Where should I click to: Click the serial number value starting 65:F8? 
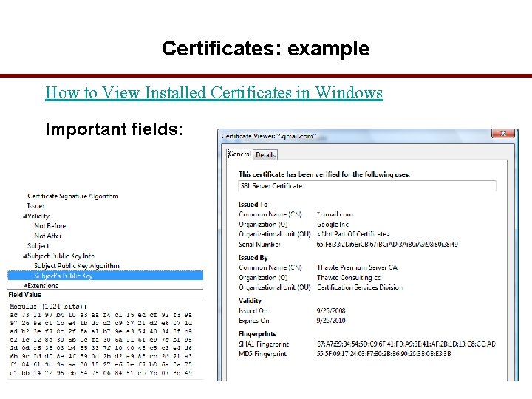coord(387,245)
